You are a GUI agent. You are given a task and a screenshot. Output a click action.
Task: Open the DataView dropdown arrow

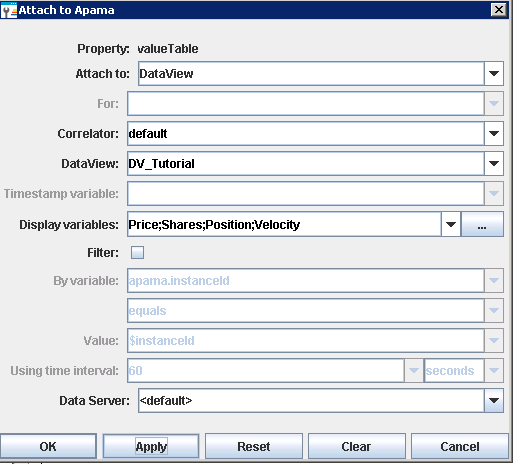pyautogui.click(x=494, y=163)
